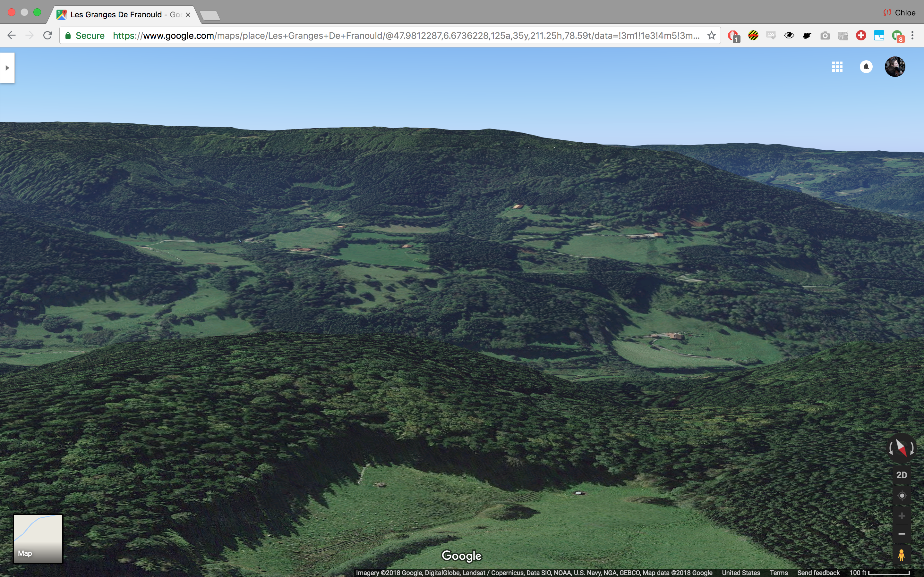Viewport: 924px width, 577px height.
Task: Bookmark page with the star icon
Action: tap(711, 36)
